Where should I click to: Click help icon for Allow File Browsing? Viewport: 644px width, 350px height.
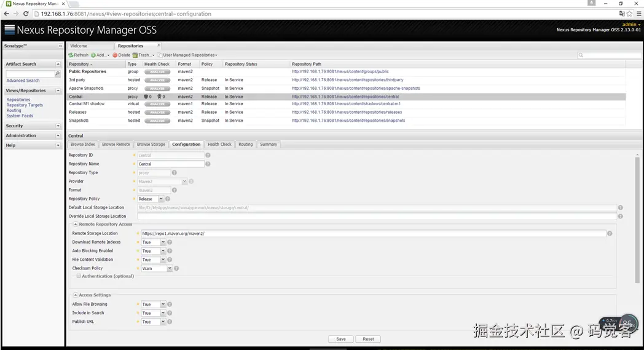tap(170, 304)
